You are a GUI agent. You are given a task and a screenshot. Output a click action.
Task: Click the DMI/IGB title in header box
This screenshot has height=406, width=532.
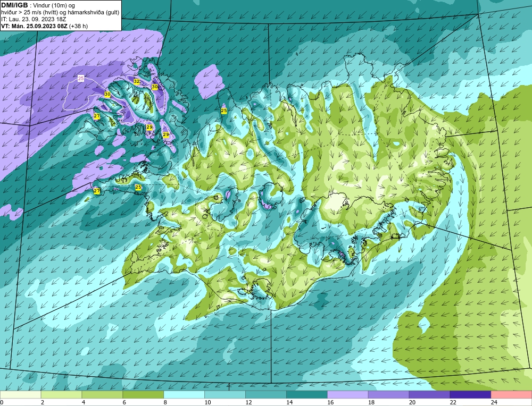(14, 5)
